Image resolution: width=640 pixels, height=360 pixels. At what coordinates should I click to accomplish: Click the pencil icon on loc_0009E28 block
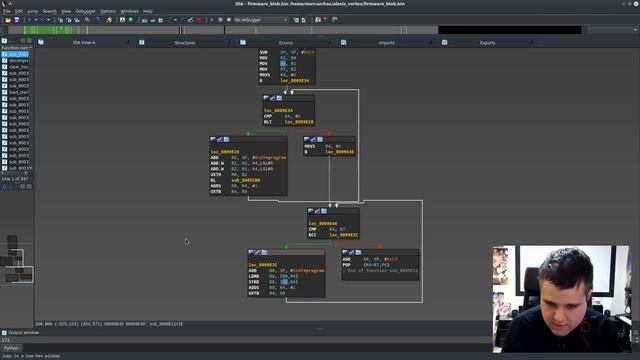pyautogui.click(x=220, y=140)
